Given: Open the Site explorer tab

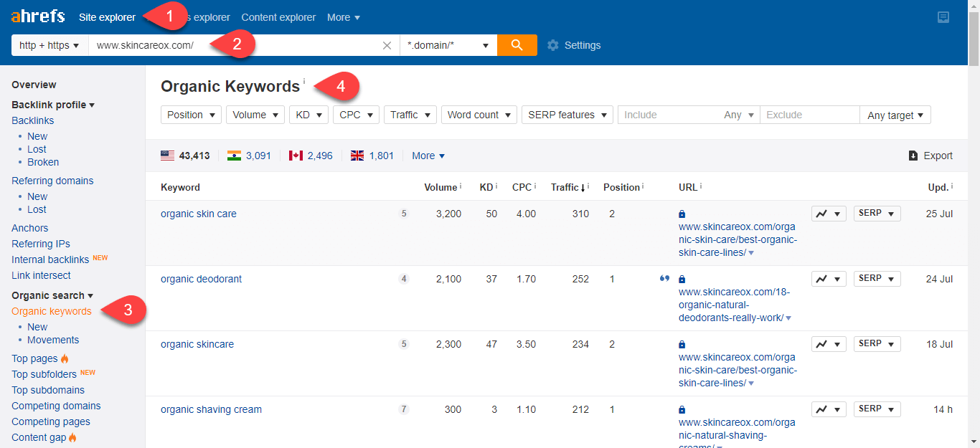Looking at the screenshot, I should pyautogui.click(x=108, y=17).
